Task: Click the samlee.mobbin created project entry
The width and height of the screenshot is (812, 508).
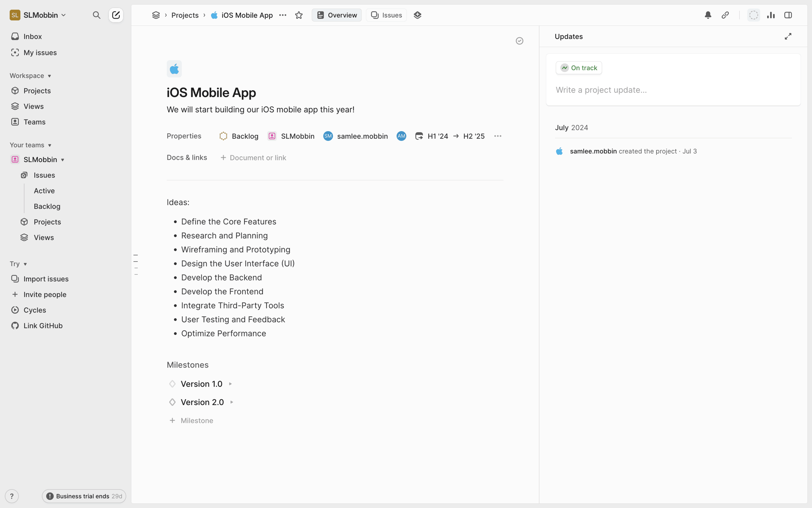Action: point(626,152)
